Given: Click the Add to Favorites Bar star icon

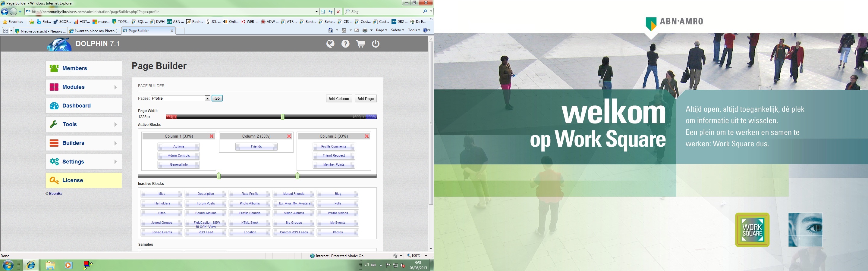Looking at the screenshot, I should pyautogui.click(x=32, y=22).
